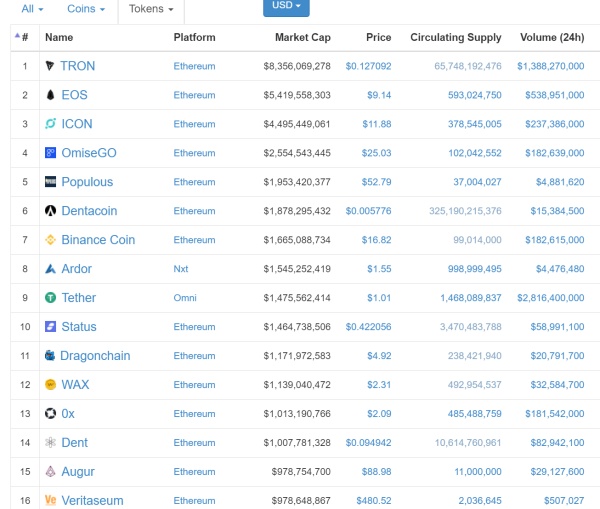This screenshot has width=600, height=509.
Task: Click the Status purple logo icon
Action: tap(51, 326)
